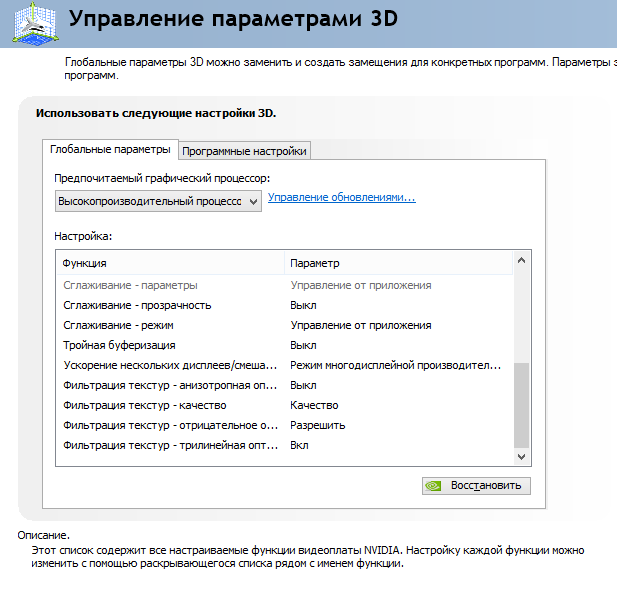617x592 pixels.
Task: Click the 3D settings cube icon in the header
Action: [x=35, y=23]
